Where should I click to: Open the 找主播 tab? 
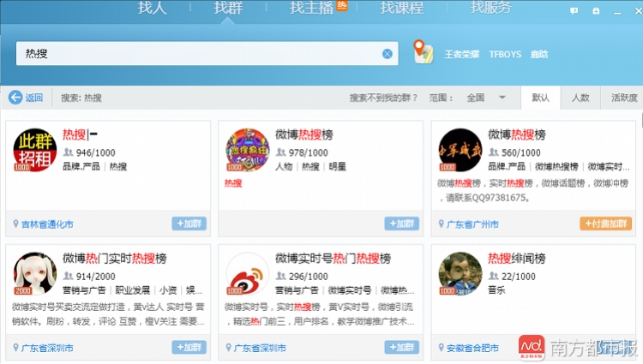[x=312, y=8]
